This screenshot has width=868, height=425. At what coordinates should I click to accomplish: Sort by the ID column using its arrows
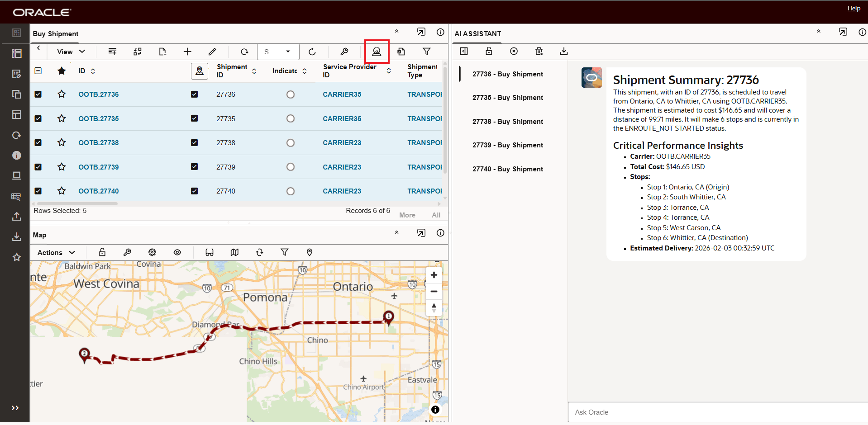pos(93,71)
